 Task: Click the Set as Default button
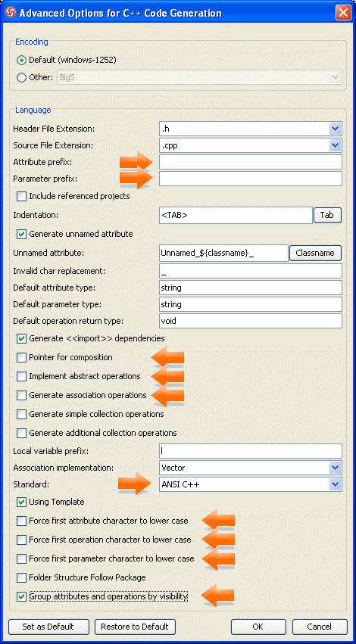(48, 627)
